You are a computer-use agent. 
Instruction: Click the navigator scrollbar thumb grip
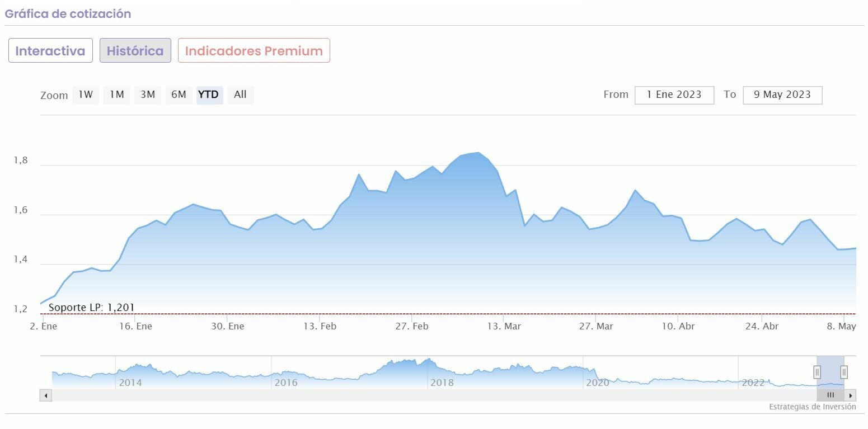pos(831,395)
